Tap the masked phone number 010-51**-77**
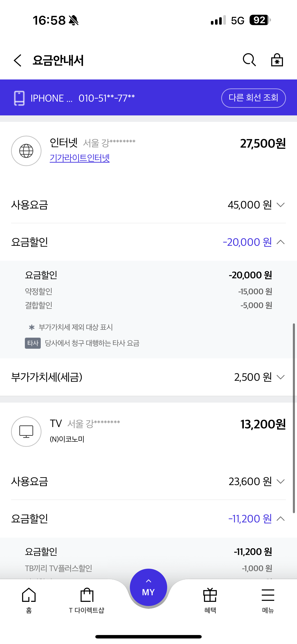The image size is (297, 644). (x=107, y=98)
